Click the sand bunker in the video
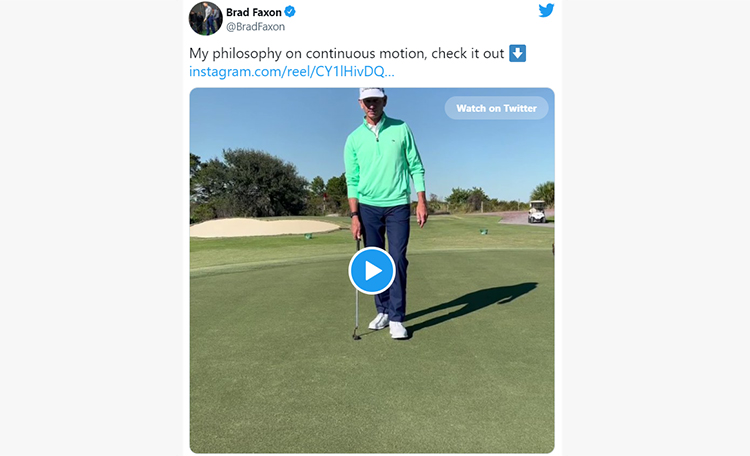750x456 pixels. 263,227
